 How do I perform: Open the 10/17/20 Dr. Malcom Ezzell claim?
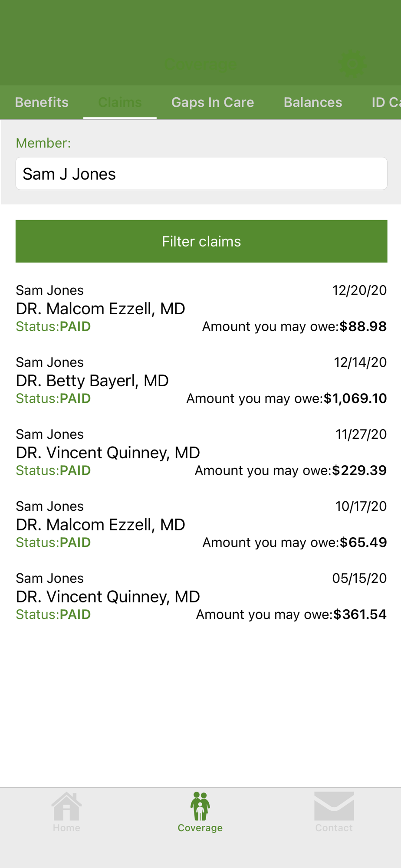(x=201, y=525)
